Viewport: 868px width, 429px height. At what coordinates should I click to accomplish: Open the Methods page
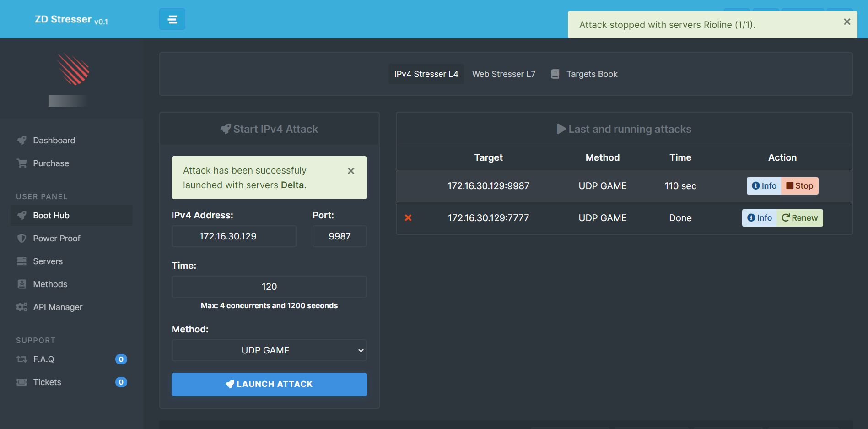click(x=50, y=284)
